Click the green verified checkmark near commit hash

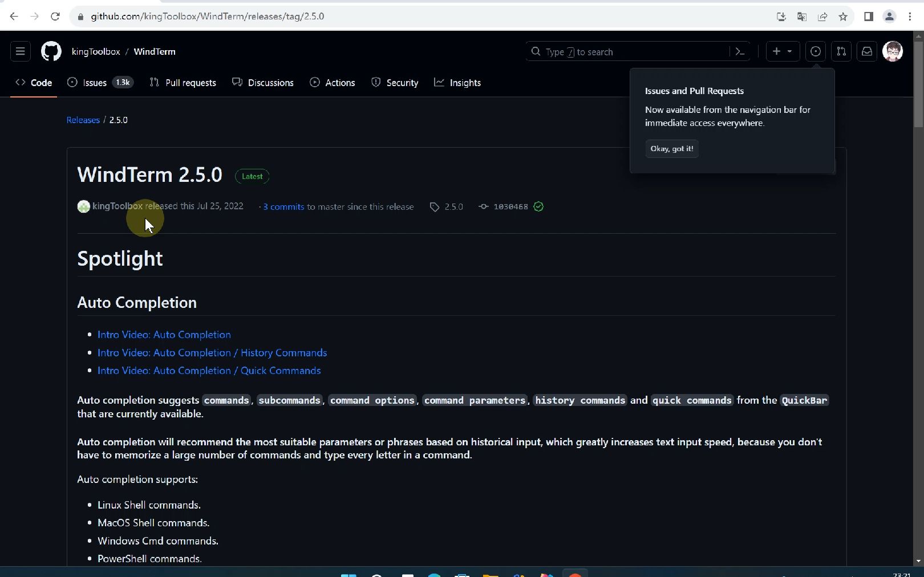(538, 206)
